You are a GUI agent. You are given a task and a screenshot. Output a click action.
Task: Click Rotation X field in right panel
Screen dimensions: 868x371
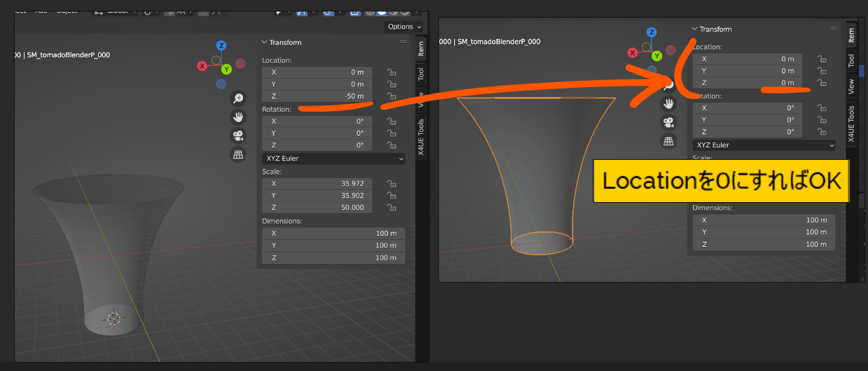point(748,108)
